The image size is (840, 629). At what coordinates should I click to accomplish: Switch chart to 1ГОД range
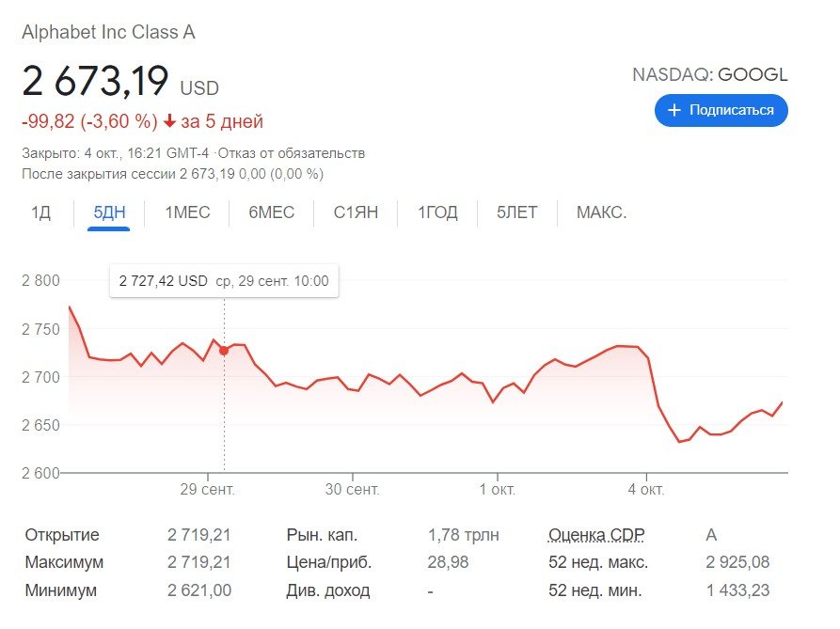click(x=437, y=212)
